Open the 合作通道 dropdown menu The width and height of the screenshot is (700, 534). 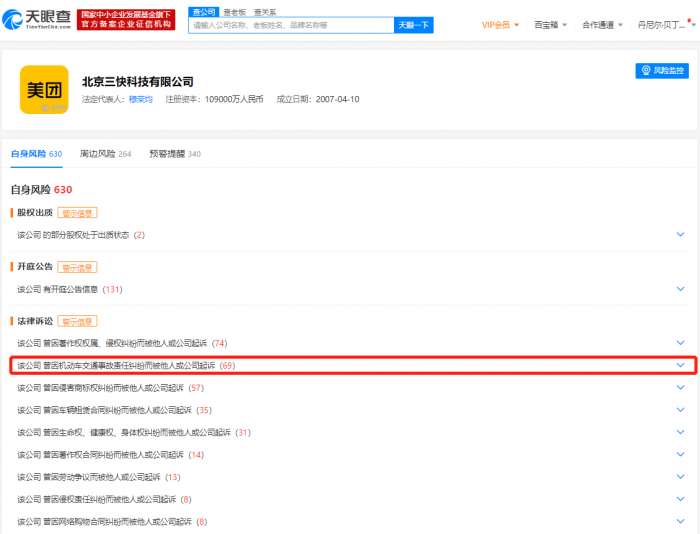(602, 25)
